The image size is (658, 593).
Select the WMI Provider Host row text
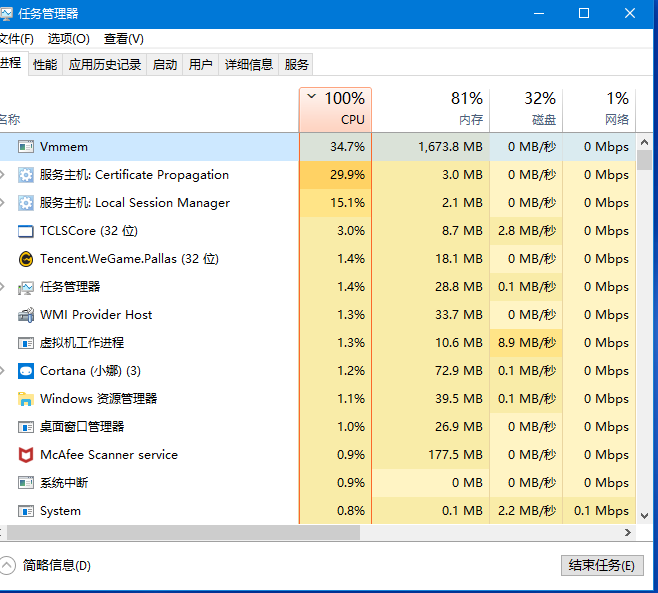(96, 315)
